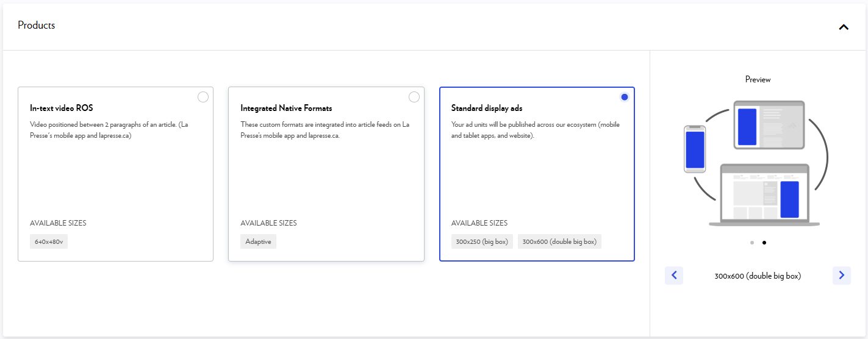The image size is (868, 339).
Task: Click AVAILABLE SIZES in In-text video ROS card
Action: [58, 223]
